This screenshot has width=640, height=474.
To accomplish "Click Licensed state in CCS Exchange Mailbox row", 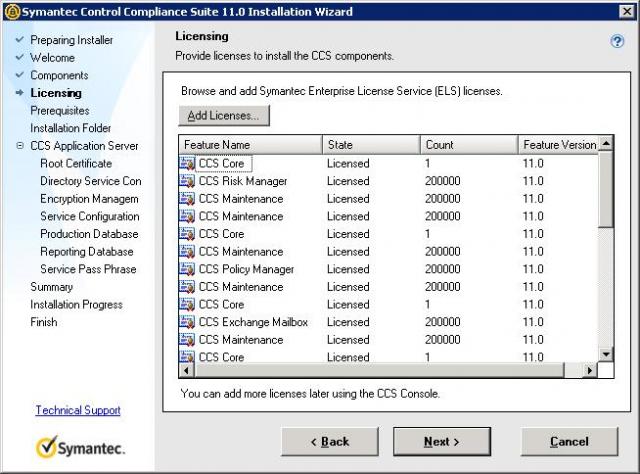I will [348, 322].
